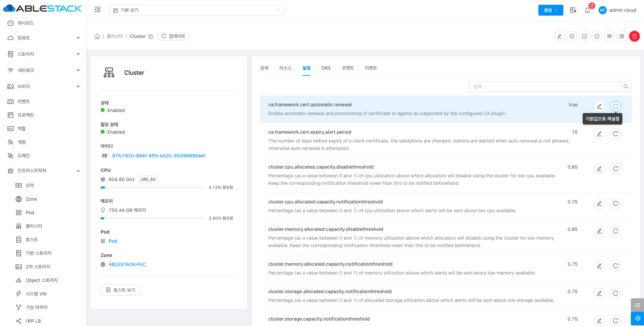644x326 pixels.
Task: Reset cluster.cpu.allocated.capacity.disablethreshold to default
Action: tap(615, 169)
